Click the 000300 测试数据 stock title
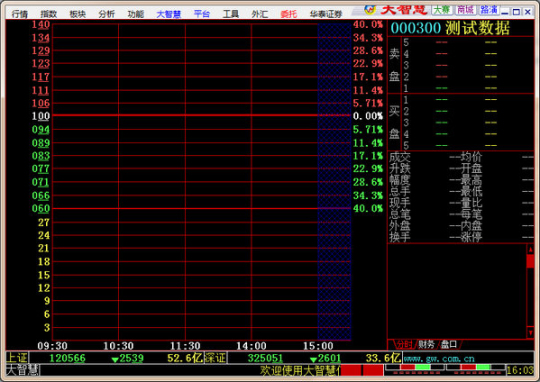 (x=450, y=28)
